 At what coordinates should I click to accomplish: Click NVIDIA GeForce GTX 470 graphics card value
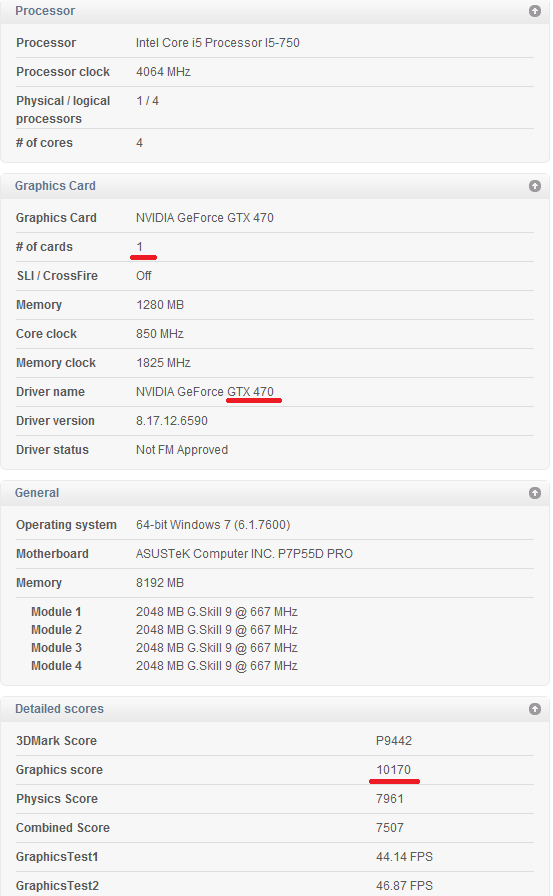[205, 218]
